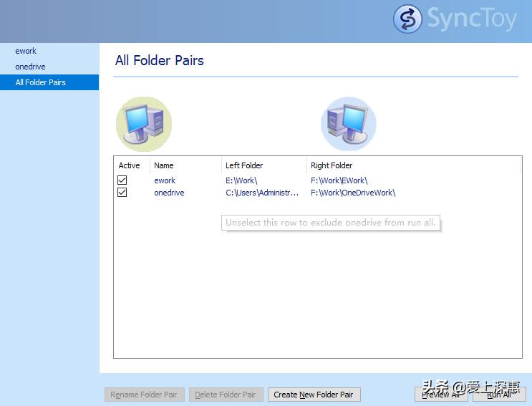Image resolution: width=532 pixels, height=406 pixels.
Task: Click the left folder computer icon
Action: click(144, 124)
